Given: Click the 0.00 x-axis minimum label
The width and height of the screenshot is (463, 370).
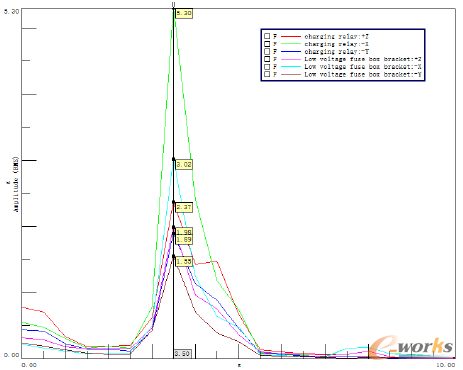Looking at the screenshot, I should click(x=29, y=365).
